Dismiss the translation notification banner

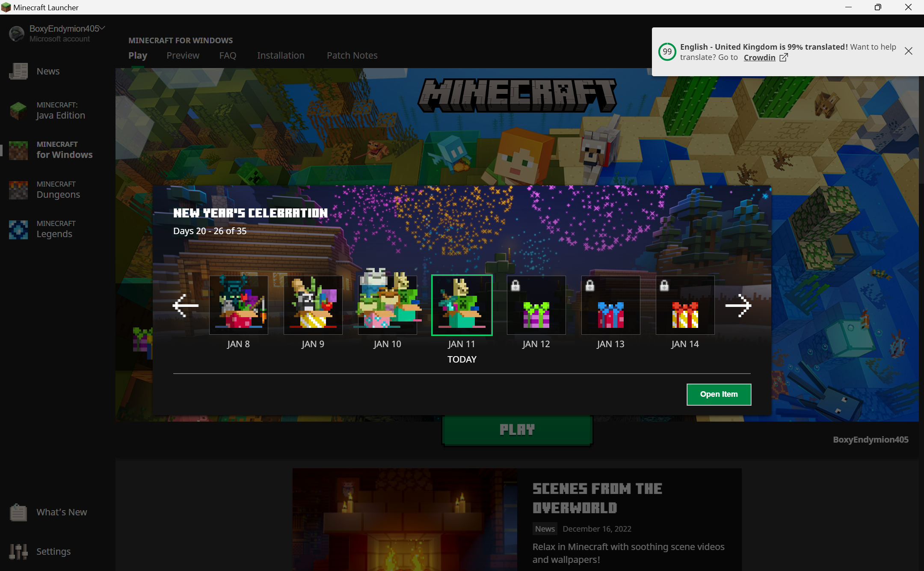[909, 51]
